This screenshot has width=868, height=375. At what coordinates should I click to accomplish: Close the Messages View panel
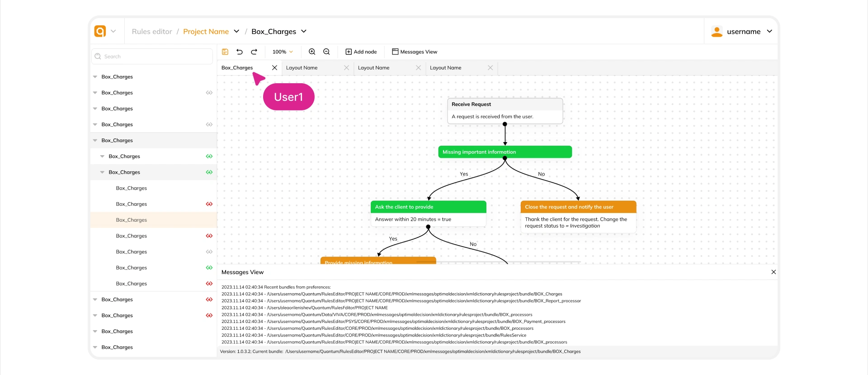(x=774, y=272)
